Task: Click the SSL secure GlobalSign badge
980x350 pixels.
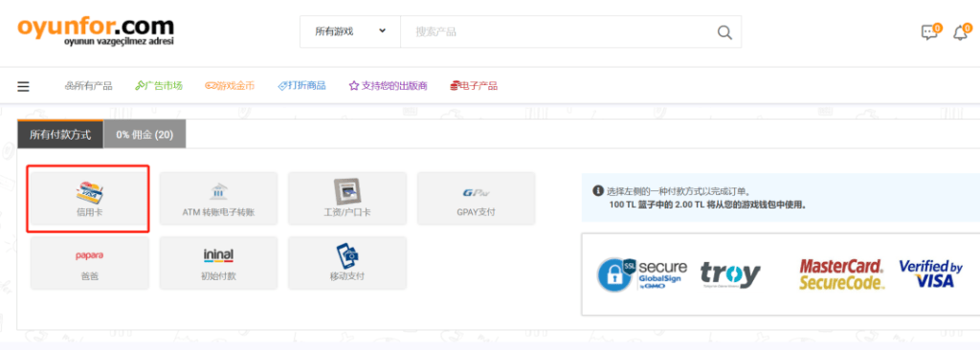Action: [642, 274]
